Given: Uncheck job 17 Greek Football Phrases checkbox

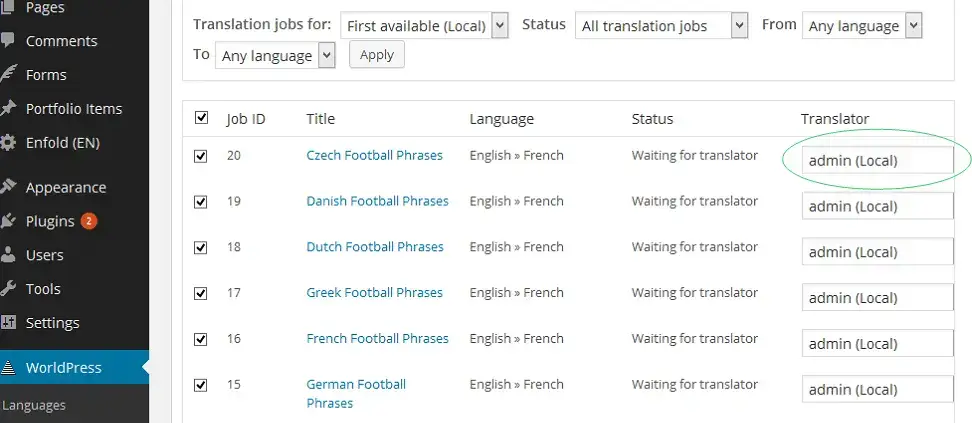Looking at the screenshot, I should pos(201,293).
